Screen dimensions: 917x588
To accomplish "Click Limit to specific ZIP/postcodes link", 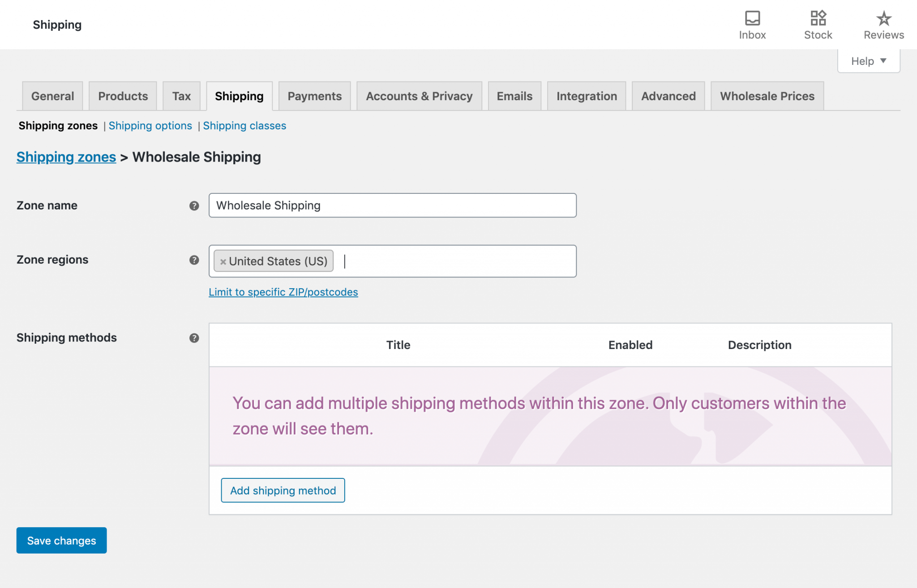I will pyautogui.click(x=283, y=292).
